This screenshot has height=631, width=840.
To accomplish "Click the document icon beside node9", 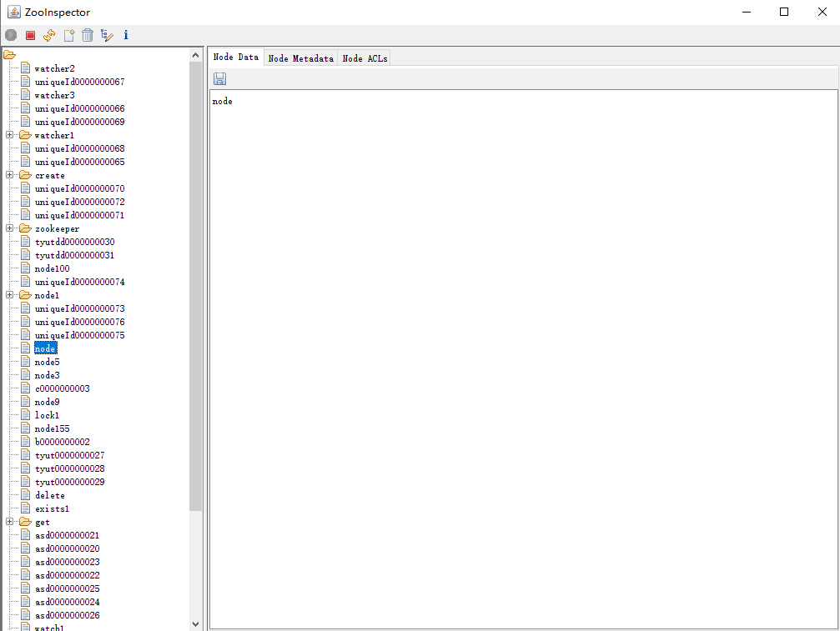I will [x=25, y=402].
